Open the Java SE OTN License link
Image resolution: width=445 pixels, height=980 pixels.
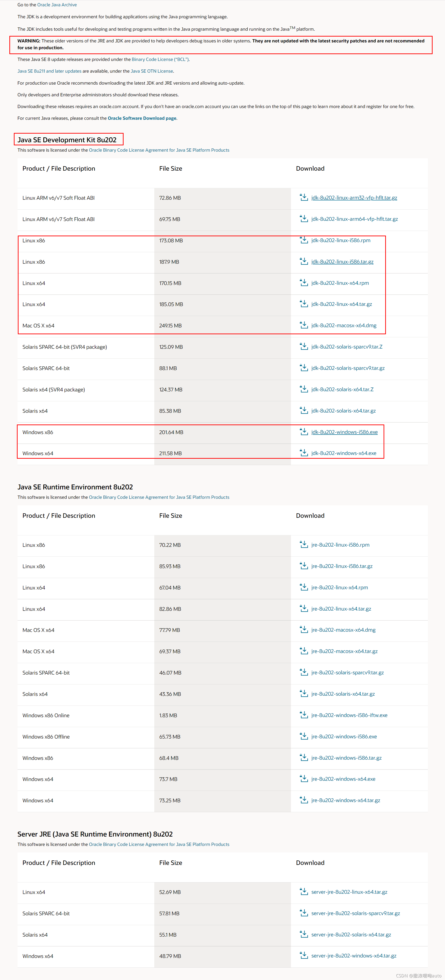[151, 71]
